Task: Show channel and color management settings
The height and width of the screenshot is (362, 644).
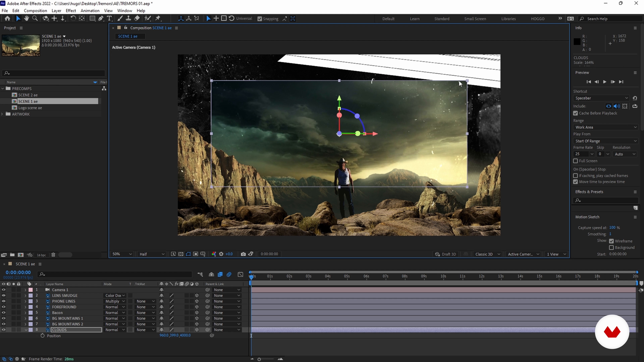Action: [214, 254]
